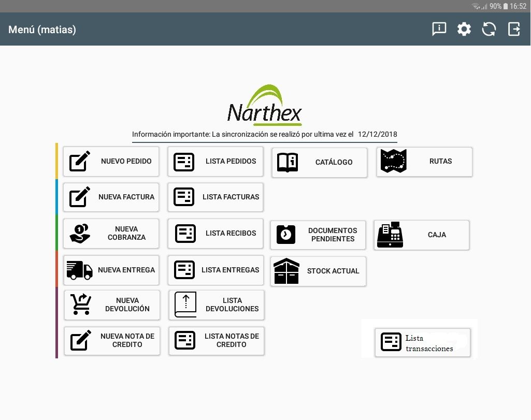Screen dimensions: 531x420
Task: View STOCK ACTUAL
Action: coord(318,271)
